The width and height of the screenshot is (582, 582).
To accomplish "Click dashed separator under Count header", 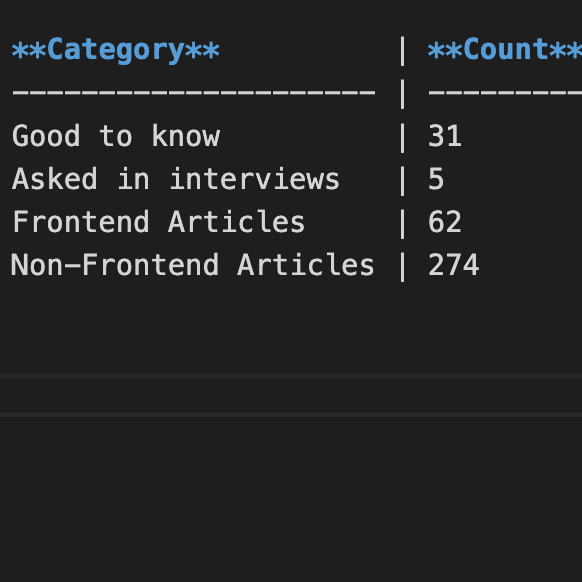I will 505,92.
